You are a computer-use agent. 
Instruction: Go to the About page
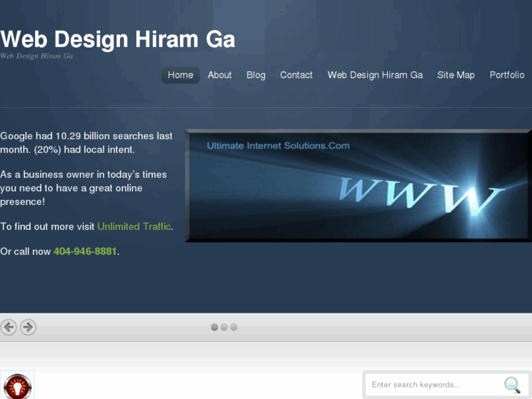point(220,75)
